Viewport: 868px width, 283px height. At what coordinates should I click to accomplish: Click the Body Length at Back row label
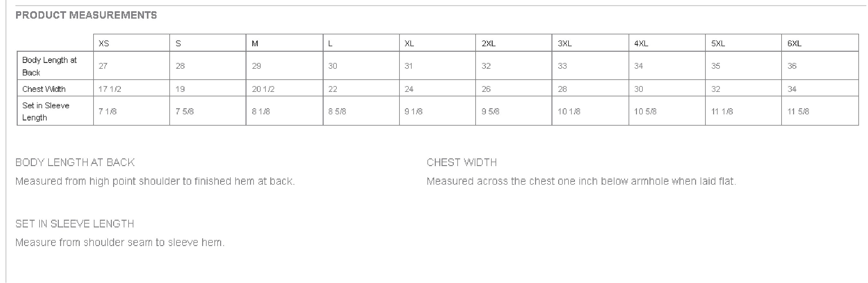(49, 66)
